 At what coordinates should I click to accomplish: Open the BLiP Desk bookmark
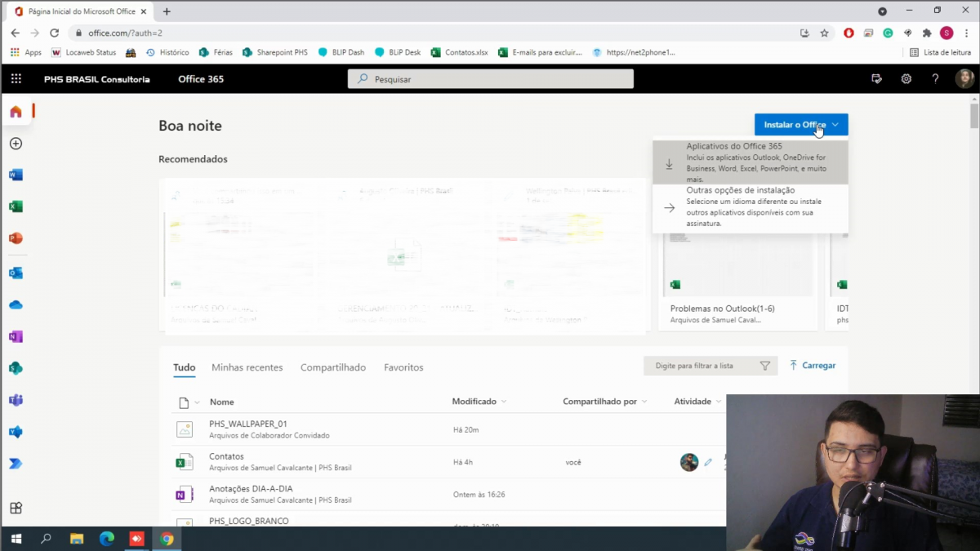398,52
